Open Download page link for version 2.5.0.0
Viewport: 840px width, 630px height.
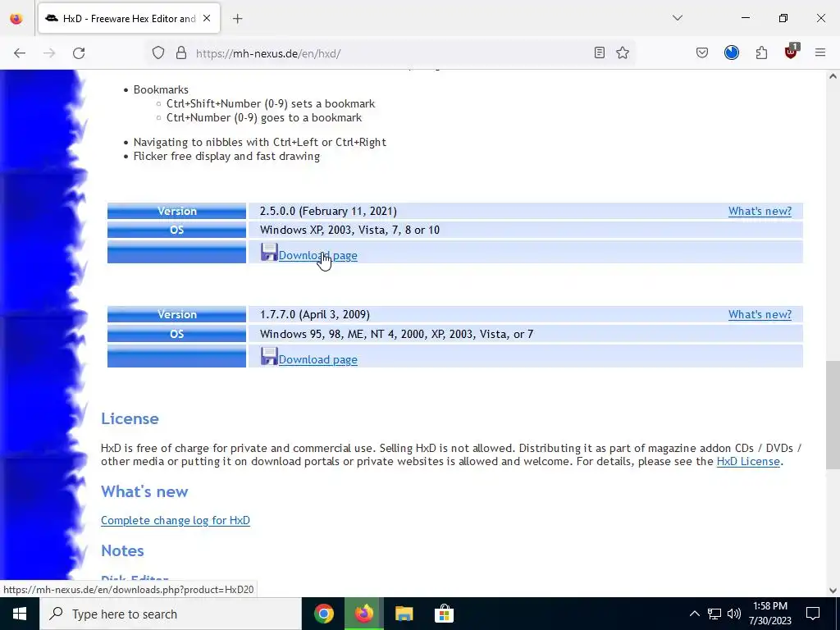pos(317,256)
